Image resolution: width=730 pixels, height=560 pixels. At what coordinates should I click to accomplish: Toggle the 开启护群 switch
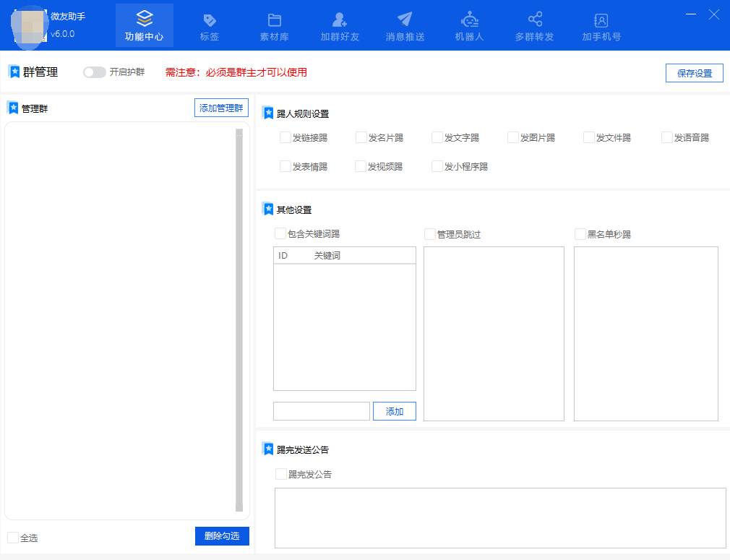(x=94, y=72)
